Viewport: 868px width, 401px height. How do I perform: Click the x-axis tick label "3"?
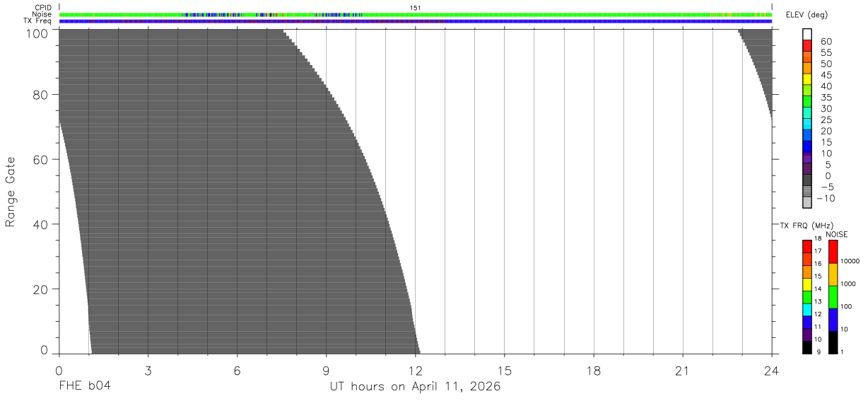click(x=148, y=370)
